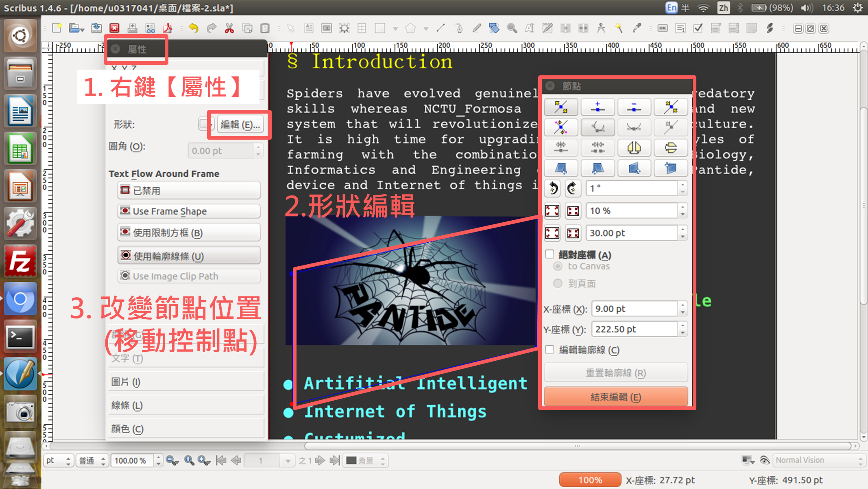
Task: Rotate the path clockwise
Action: pyautogui.click(x=573, y=189)
